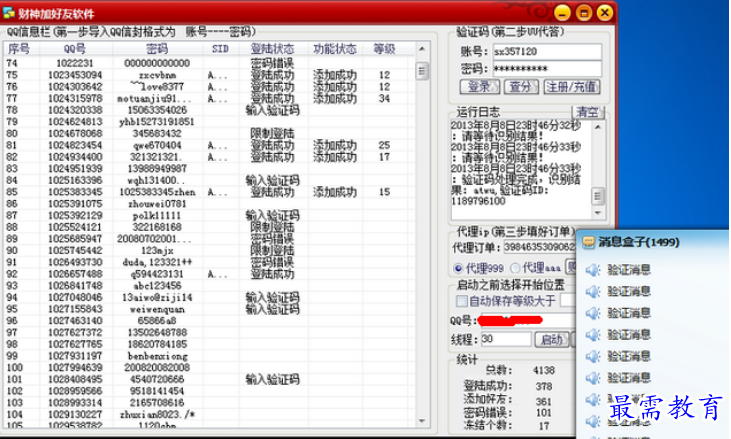
Task: Click the 代理订单 input field
Action: [x=539, y=247]
